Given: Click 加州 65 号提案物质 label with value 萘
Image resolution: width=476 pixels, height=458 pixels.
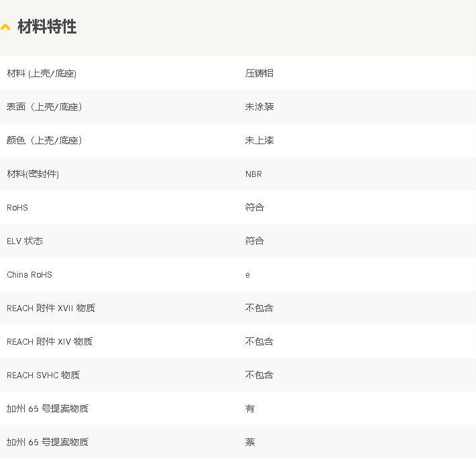Looking at the screenshot, I should (48, 442).
